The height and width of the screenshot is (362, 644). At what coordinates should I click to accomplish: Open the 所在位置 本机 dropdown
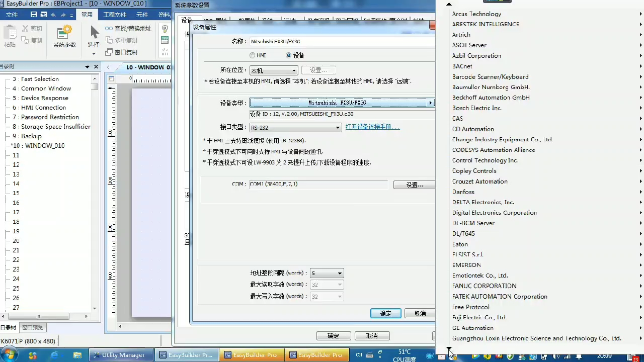pyautogui.click(x=274, y=70)
